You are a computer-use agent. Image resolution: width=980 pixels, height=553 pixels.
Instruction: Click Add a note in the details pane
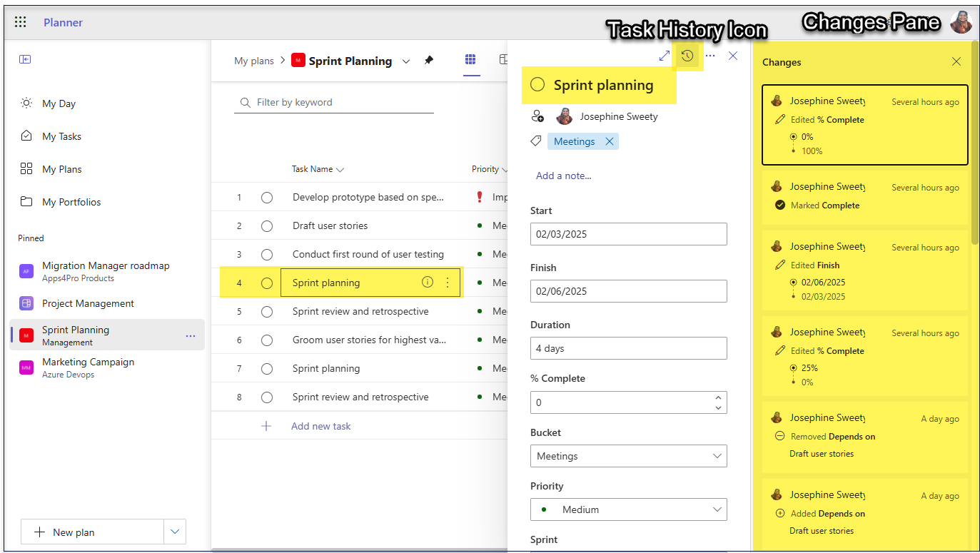pyautogui.click(x=563, y=176)
